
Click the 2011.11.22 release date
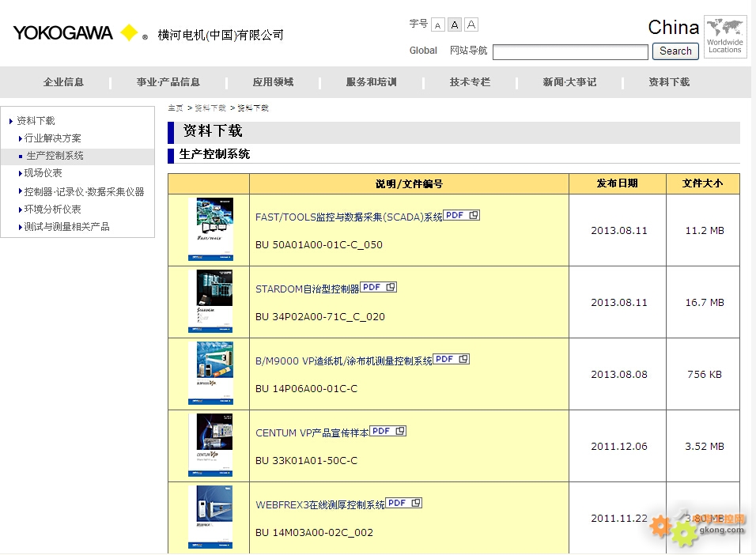point(619,518)
